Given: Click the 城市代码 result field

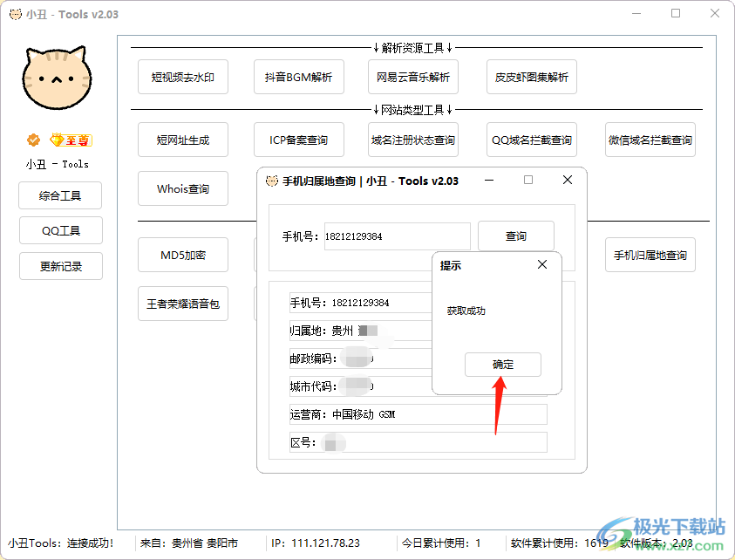Looking at the screenshot, I should coord(360,386).
